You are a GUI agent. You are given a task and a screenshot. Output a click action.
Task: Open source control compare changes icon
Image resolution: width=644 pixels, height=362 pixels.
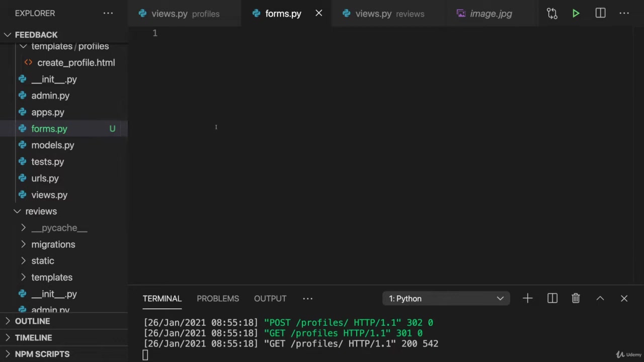552,14
